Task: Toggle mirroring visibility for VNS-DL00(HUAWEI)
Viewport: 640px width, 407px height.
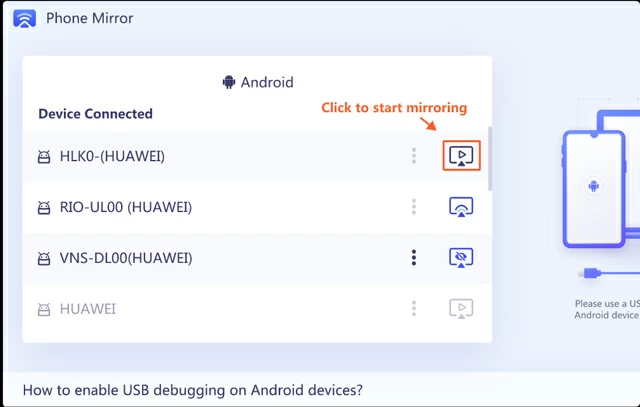Action: (x=461, y=258)
